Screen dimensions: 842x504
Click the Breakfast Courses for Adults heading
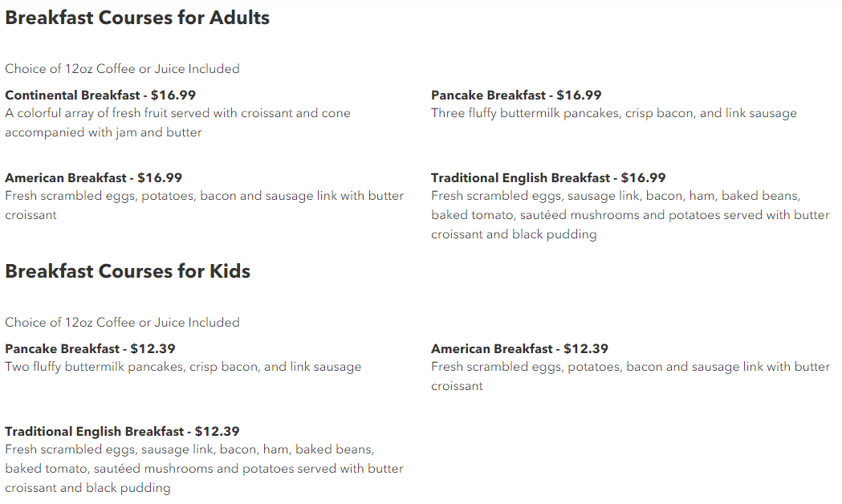click(137, 18)
